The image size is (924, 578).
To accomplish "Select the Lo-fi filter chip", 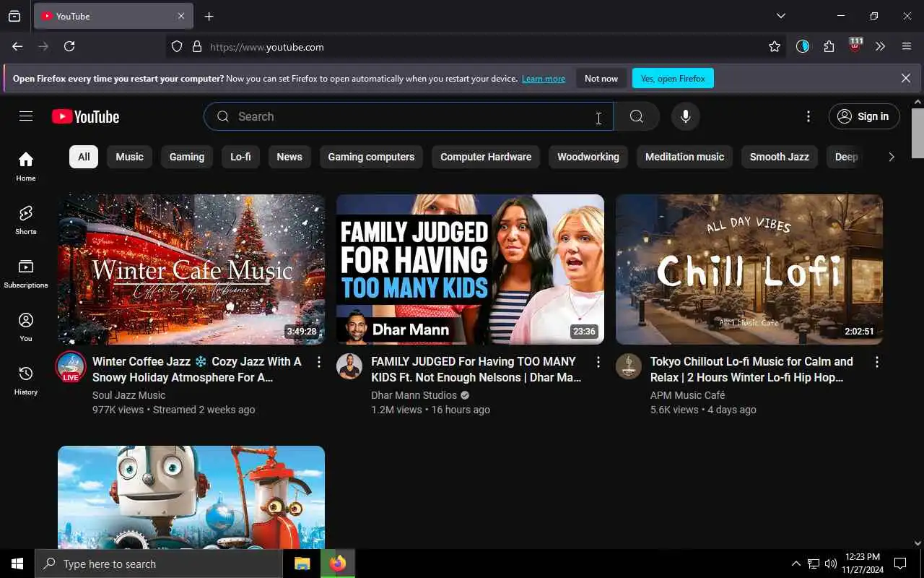I will pyautogui.click(x=240, y=157).
